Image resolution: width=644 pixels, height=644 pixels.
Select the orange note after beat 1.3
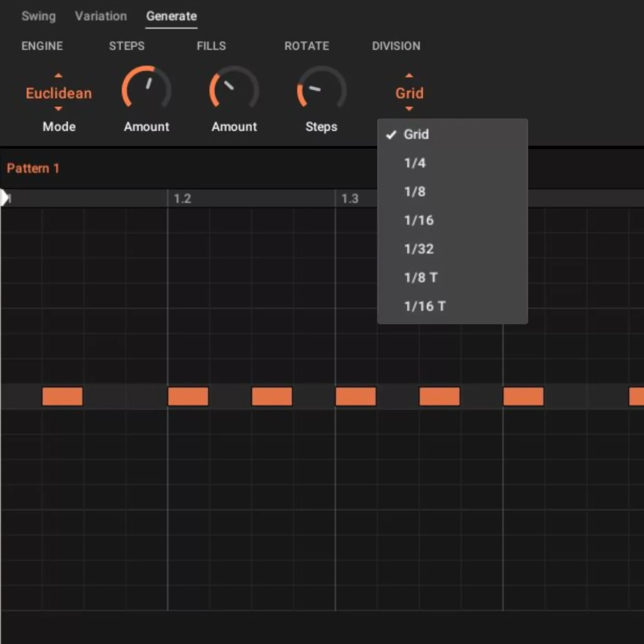(439, 396)
